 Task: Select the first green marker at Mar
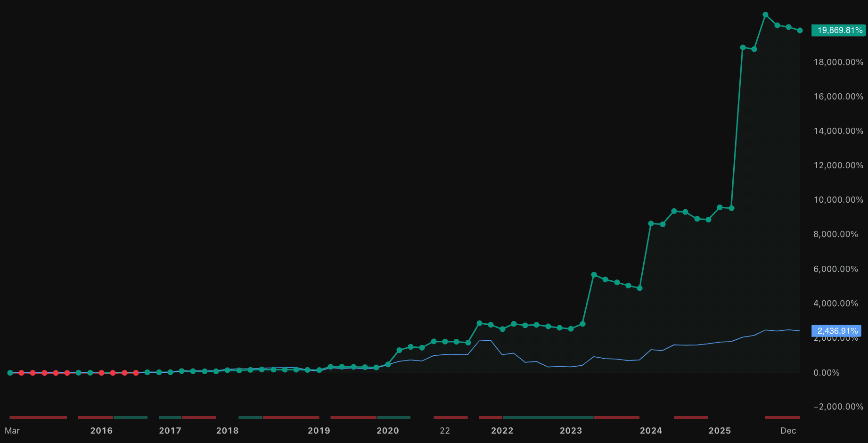(9, 373)
